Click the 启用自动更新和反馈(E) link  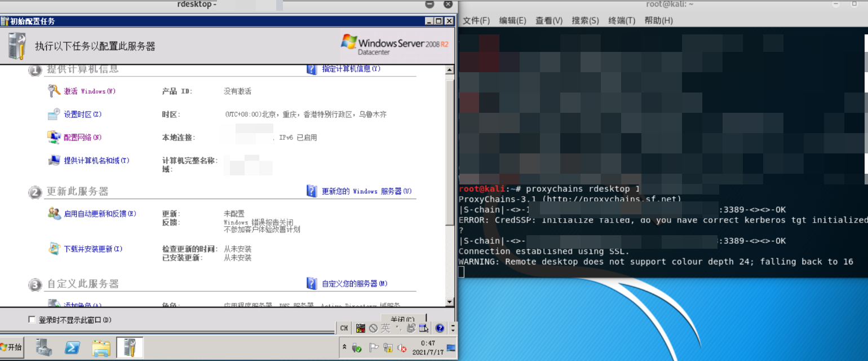click(100, 214)
